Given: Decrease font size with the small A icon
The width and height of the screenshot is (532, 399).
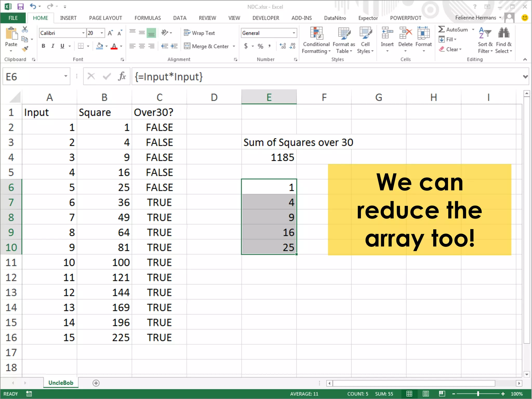Looking at the screenshot, I should click(119, 33).
